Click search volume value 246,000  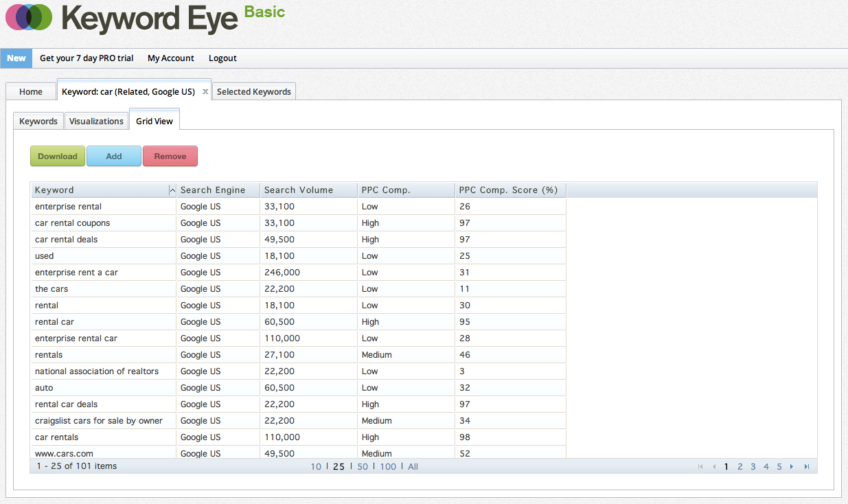282,273
